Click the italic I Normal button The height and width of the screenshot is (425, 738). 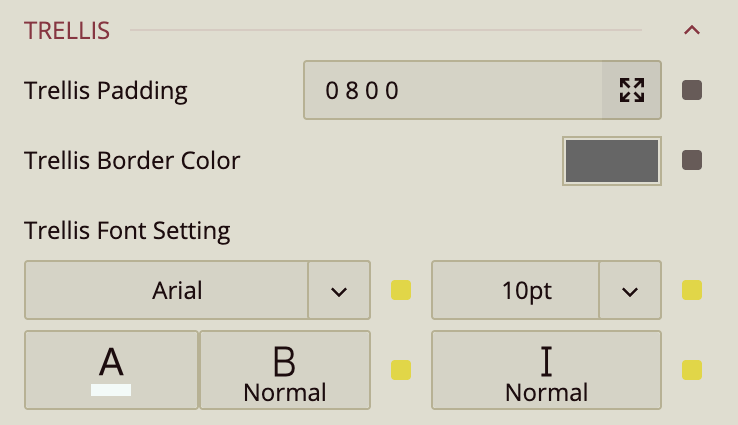546,369
